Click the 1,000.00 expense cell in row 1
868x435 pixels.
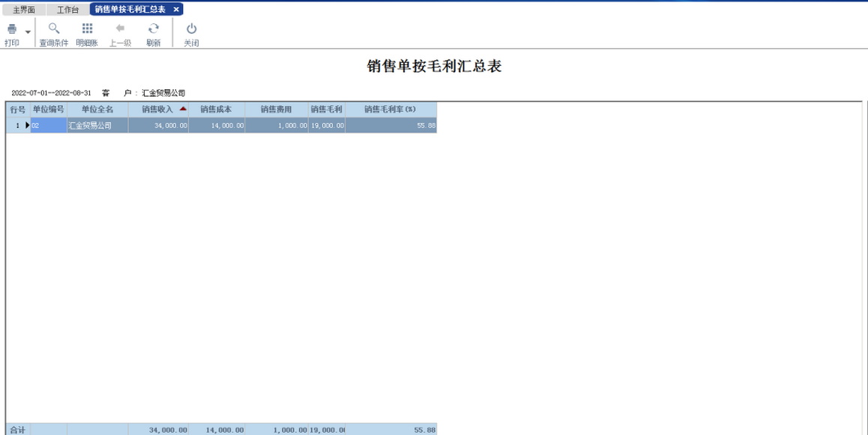(x=277, y=125)
